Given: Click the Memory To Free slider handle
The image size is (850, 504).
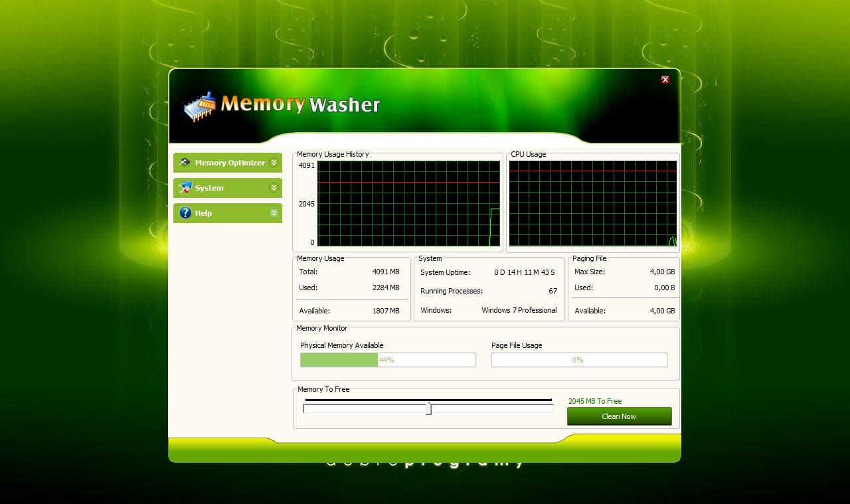Looking at the screenshot, I should coord(428,408).
